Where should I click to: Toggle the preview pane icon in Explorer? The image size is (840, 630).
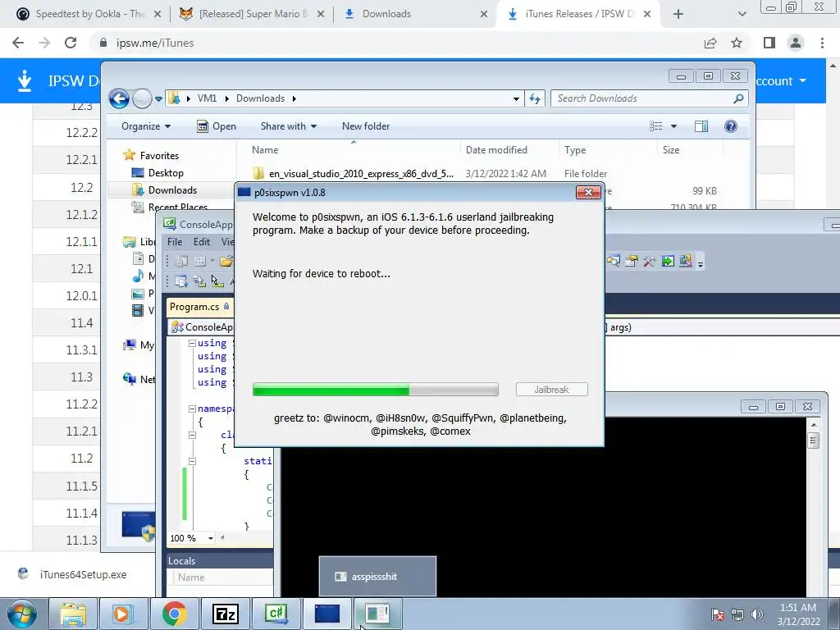[x=701, y=126]
